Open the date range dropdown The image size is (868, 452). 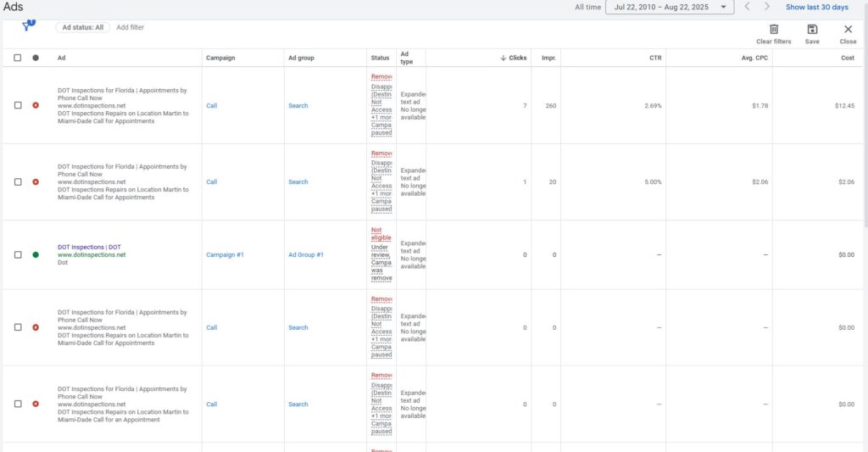(x=670, y=7)
